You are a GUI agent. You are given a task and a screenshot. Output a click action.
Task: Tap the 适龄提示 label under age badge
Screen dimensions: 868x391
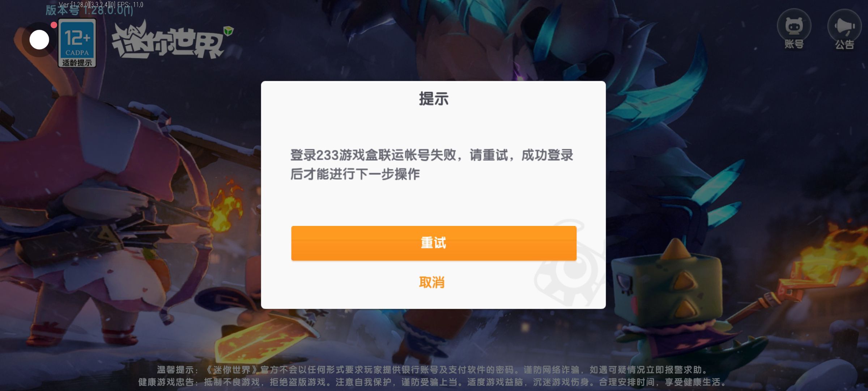[77, 63]
